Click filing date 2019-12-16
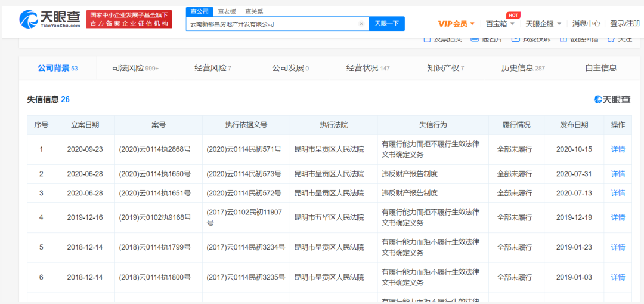The height and width of the screenshot is (304, 644). pyautogui.click(x=85, y=217)
